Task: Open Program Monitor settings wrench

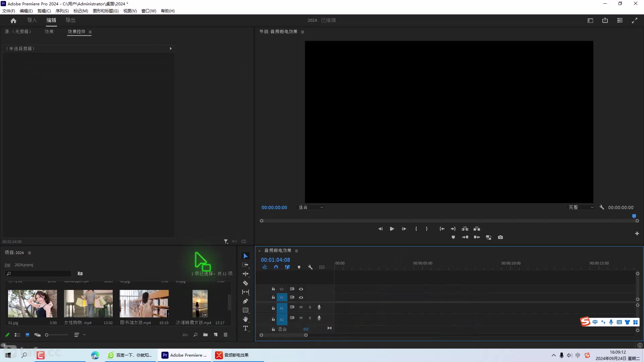Action: click(x=602, y=207)
